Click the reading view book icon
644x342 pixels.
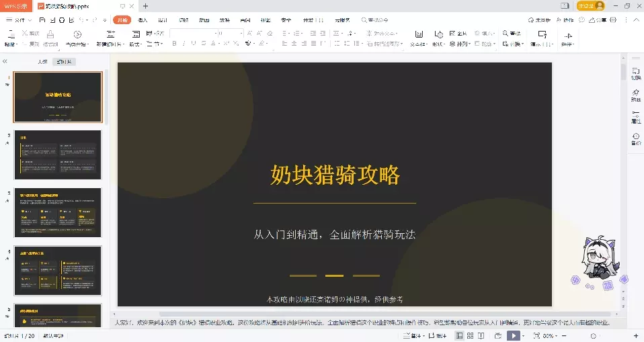pos(481,336)
